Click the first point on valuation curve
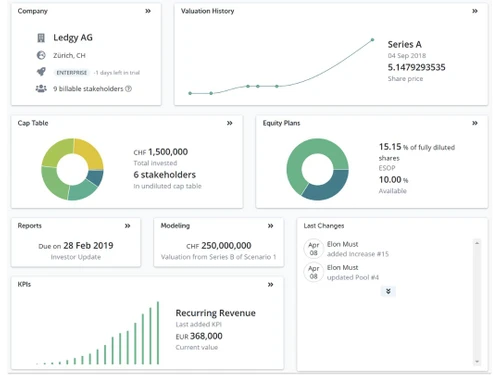 [190, 93]
